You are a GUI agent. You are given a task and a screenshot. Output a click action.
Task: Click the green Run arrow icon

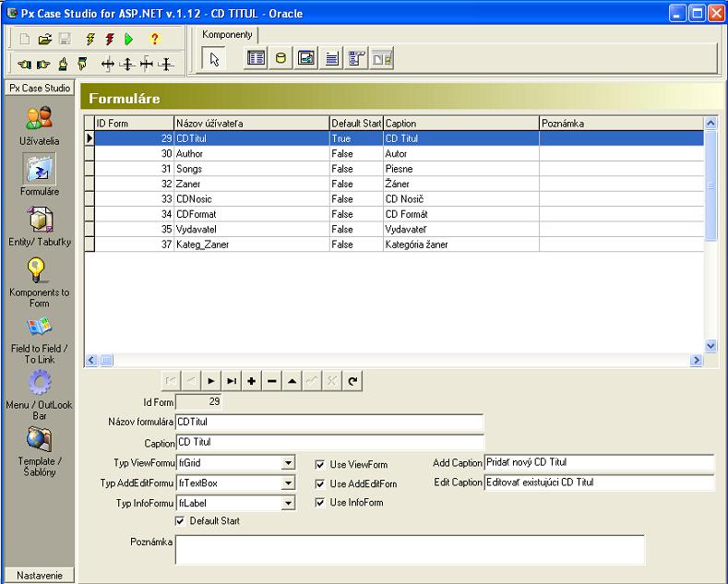point(128,40)
